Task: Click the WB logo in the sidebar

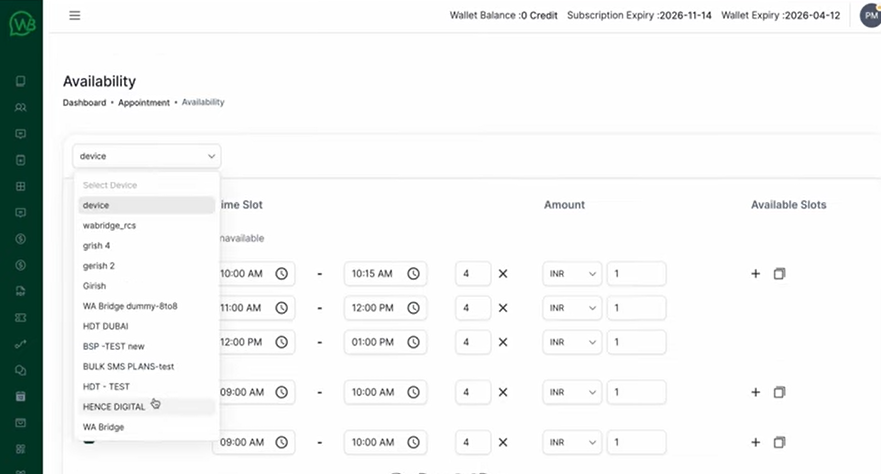Action: coord(20,21)
